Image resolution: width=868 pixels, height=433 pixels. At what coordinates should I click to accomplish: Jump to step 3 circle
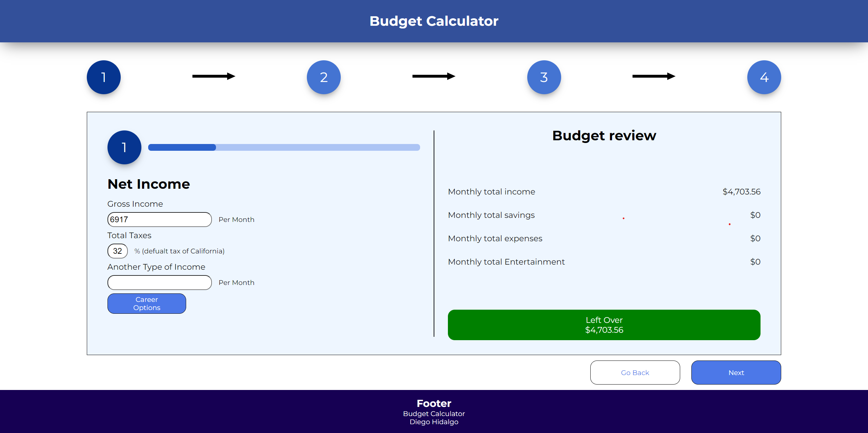click(x=544, y=77)
